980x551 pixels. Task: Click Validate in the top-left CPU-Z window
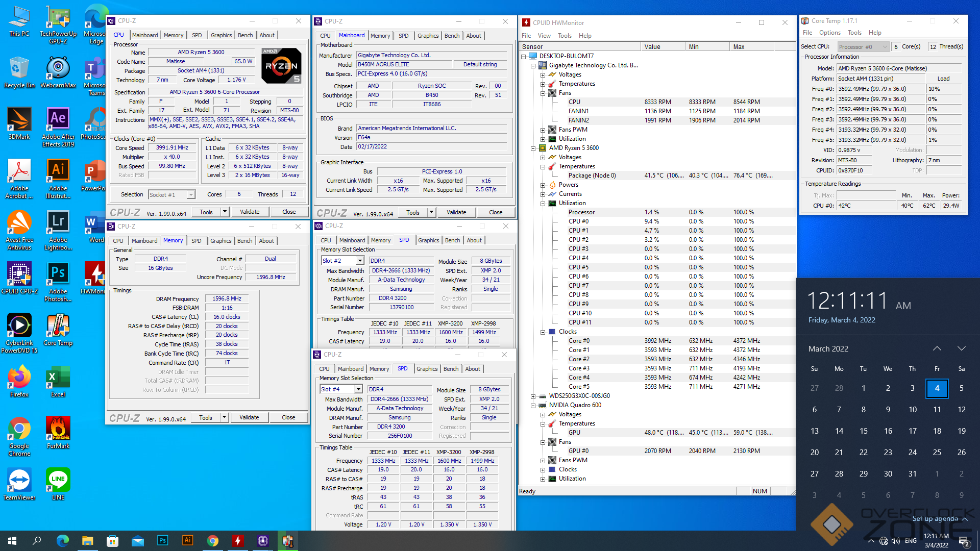(x=250, y=212)
